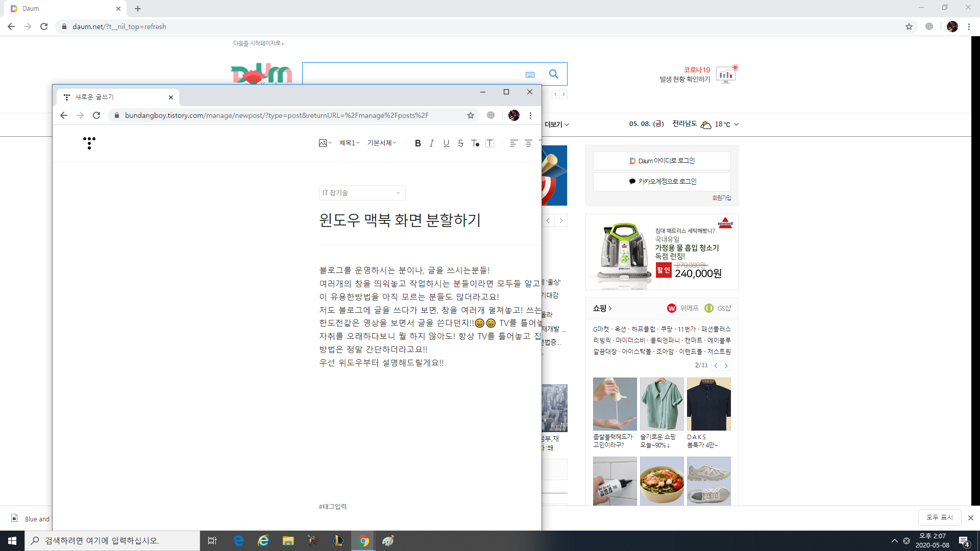This screenshot has width=980, height=551.
Task: Toggle underline text formatting
Action: coord(446,143)
